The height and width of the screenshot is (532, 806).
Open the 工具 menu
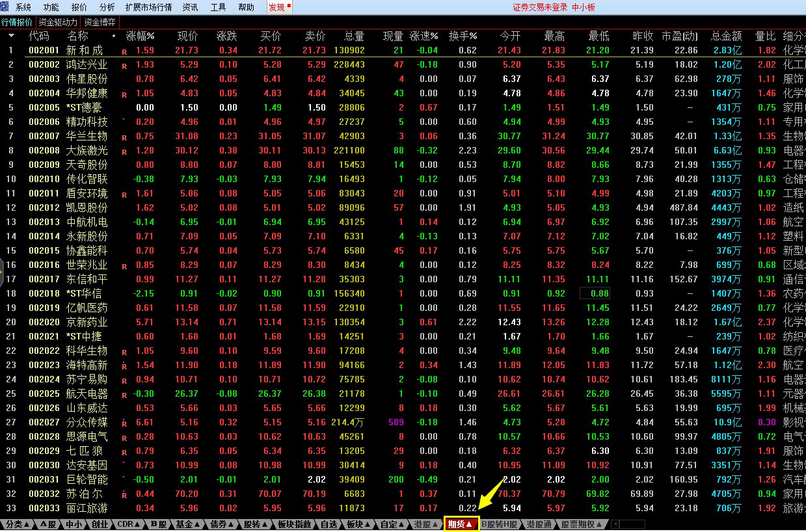219,8
